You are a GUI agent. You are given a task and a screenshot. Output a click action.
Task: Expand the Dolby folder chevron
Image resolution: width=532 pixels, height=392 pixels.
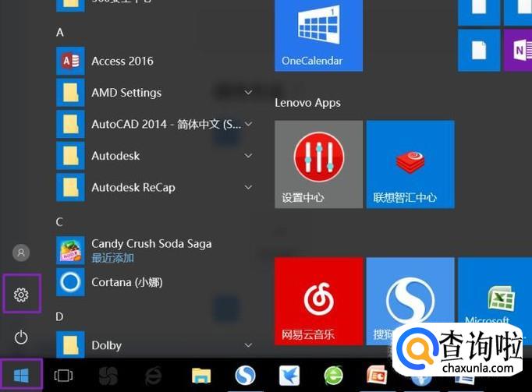click(x=248, y=345)
